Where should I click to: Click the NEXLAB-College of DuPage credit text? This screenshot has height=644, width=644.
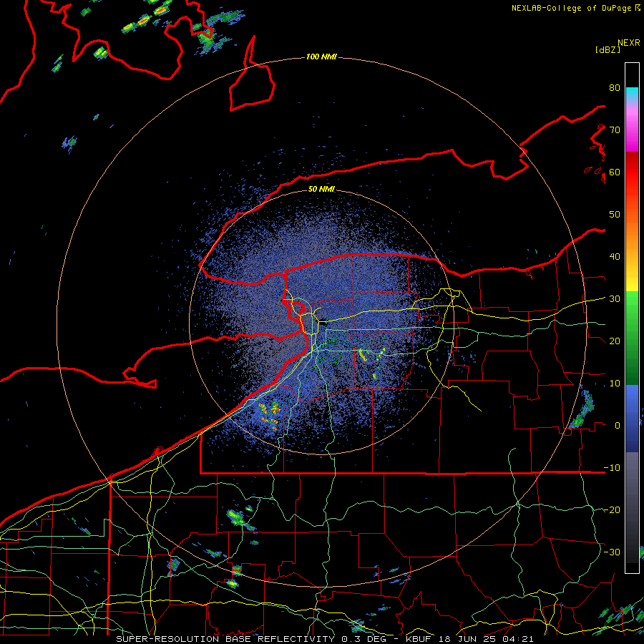[x=572, y=8]
